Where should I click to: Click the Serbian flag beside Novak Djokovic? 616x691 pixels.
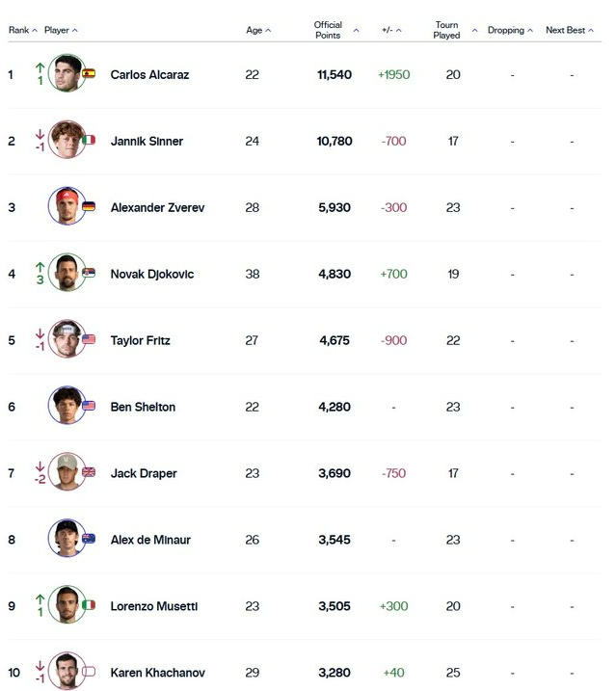click(x=89, y=273)
